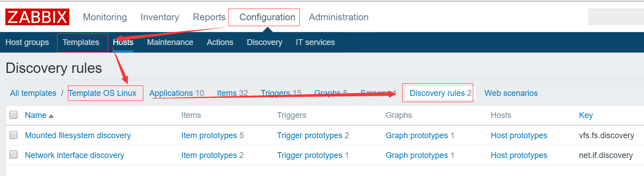644x176 pixels.
Task: Go to Maintenance submenu
Action: pos(170,42)
